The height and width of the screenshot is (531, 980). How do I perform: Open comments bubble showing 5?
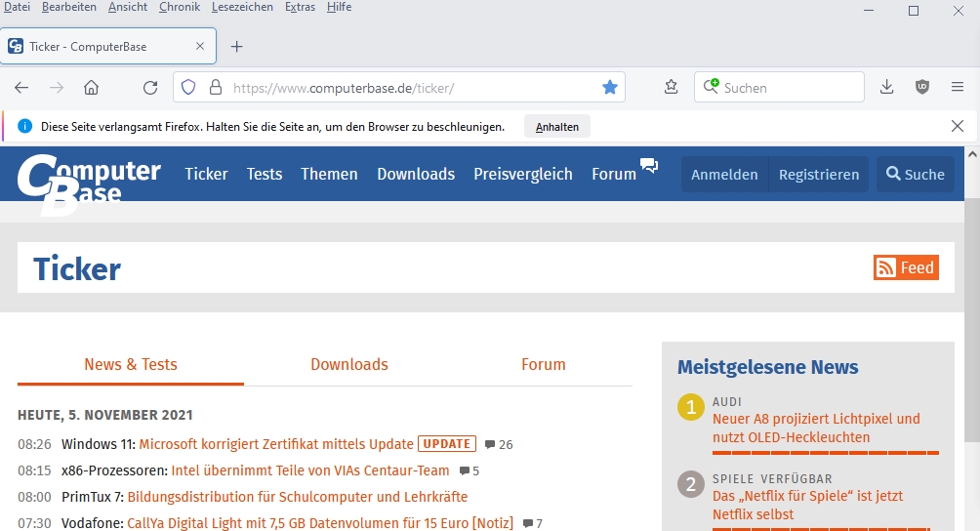click(470, 471)
